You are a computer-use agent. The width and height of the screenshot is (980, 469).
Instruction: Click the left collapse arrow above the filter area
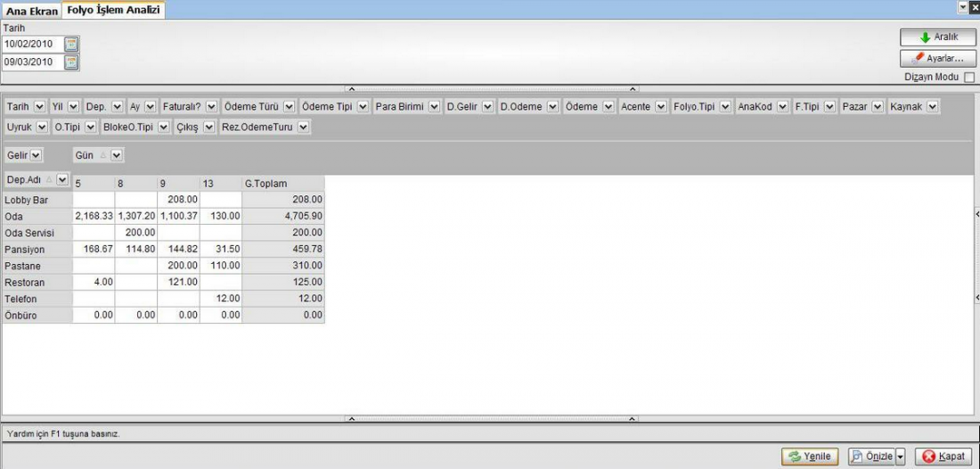[351, 89]
